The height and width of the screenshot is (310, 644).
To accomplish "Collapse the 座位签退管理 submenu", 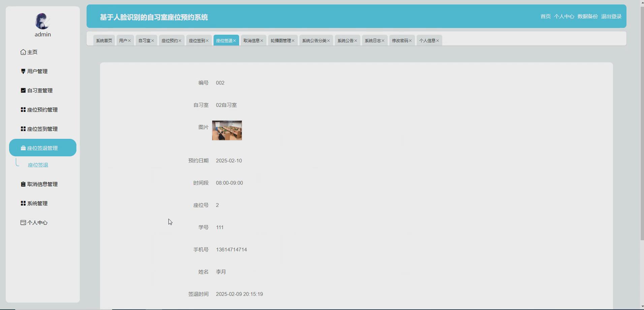I will click(43, 147).
